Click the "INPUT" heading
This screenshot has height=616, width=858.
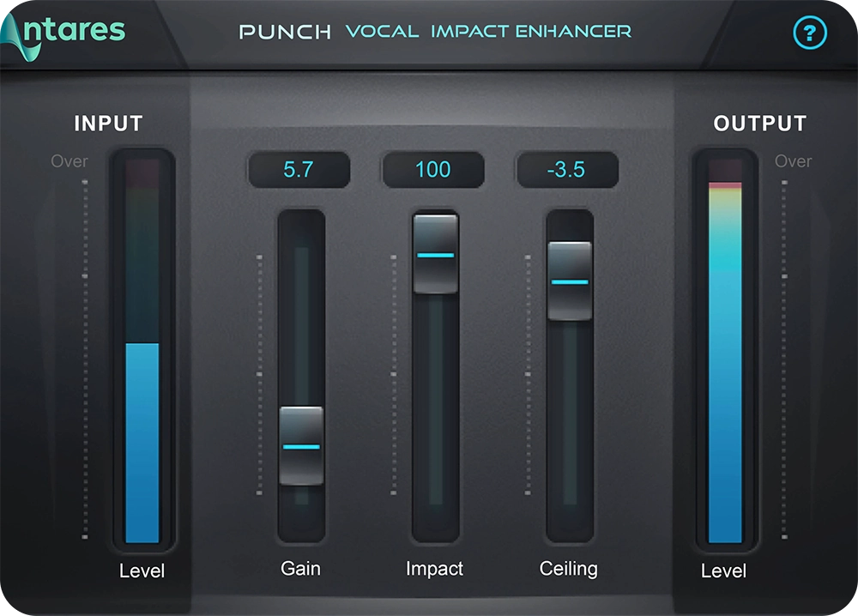click(108, 123)
